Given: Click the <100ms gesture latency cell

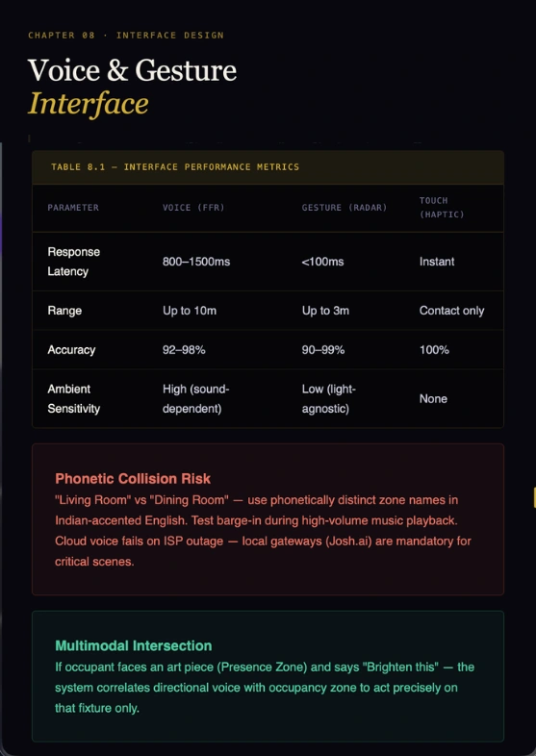Looking at the screenshot, I should tap(322, 262).
